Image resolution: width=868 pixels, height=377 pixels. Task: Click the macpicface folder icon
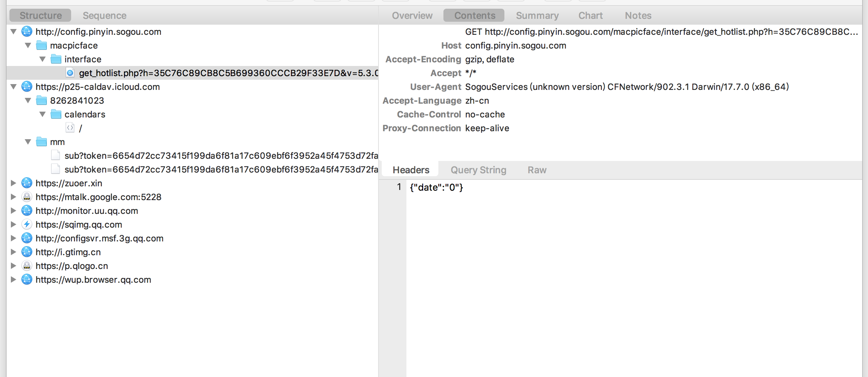(42, 45)
